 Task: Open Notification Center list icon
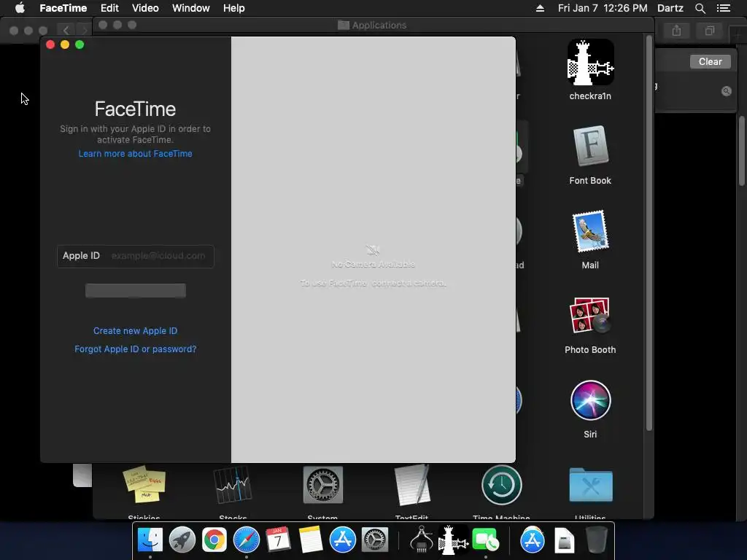[724, 8]
